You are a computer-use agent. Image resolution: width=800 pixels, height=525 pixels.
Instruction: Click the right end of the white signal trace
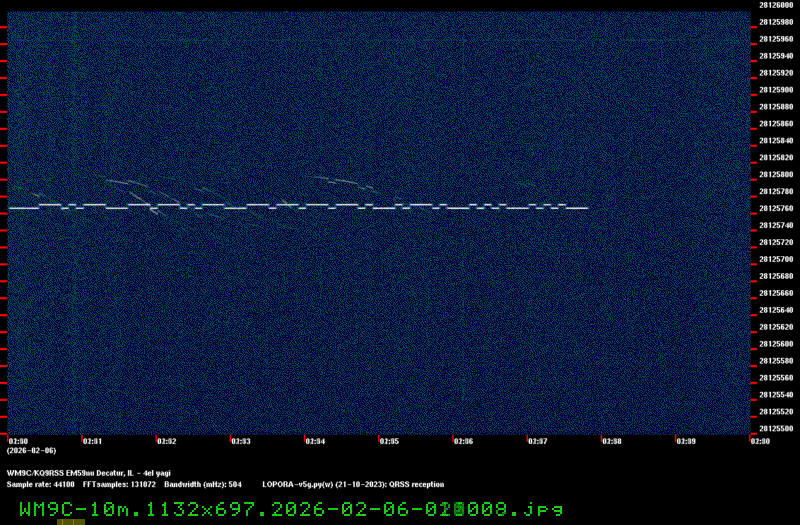pyautogui.click(x=586, y=208)
